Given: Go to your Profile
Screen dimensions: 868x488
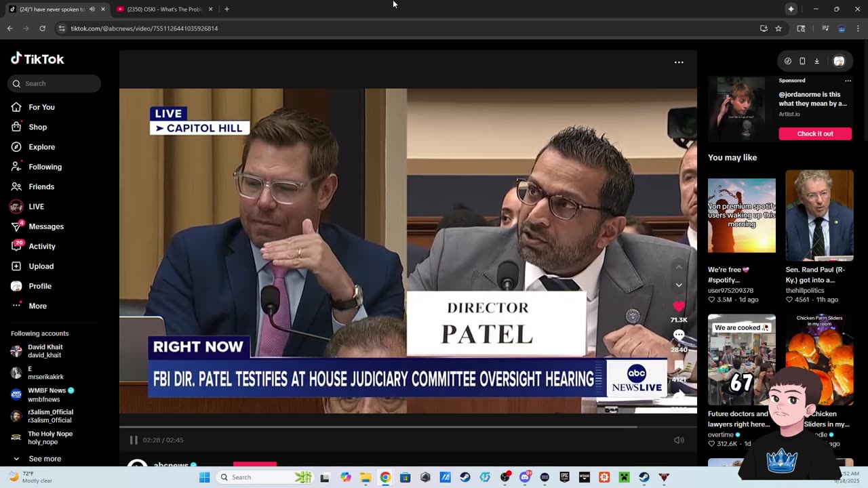Looking at the screenshot, I should [40, 286].
